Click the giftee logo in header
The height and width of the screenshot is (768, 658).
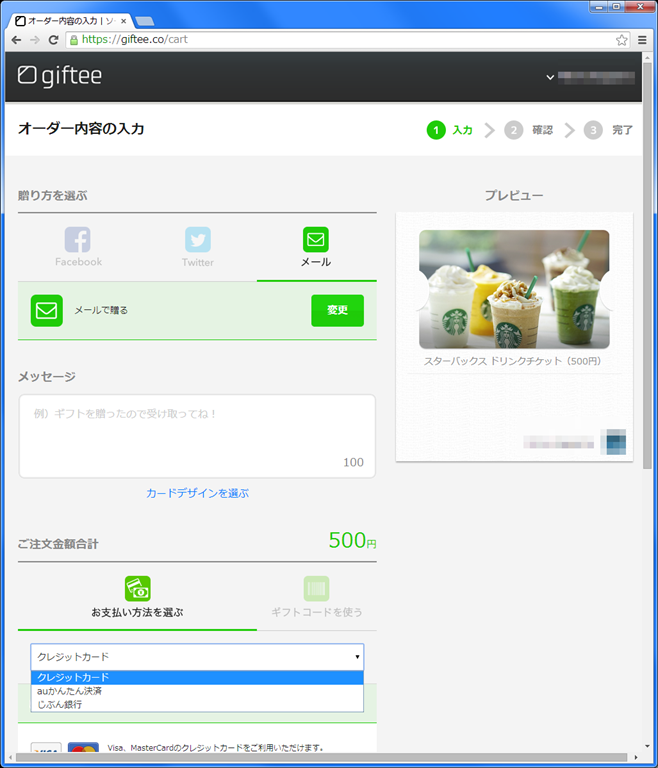click(x=60, y=76)
